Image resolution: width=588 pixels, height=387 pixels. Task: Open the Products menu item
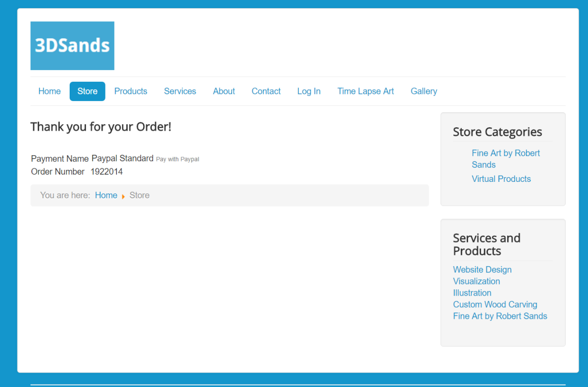[x=131, y=91]
